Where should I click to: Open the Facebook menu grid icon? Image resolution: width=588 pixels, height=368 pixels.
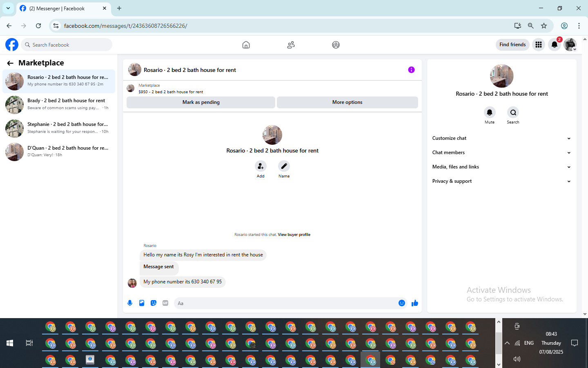click(x=539, y=45)
